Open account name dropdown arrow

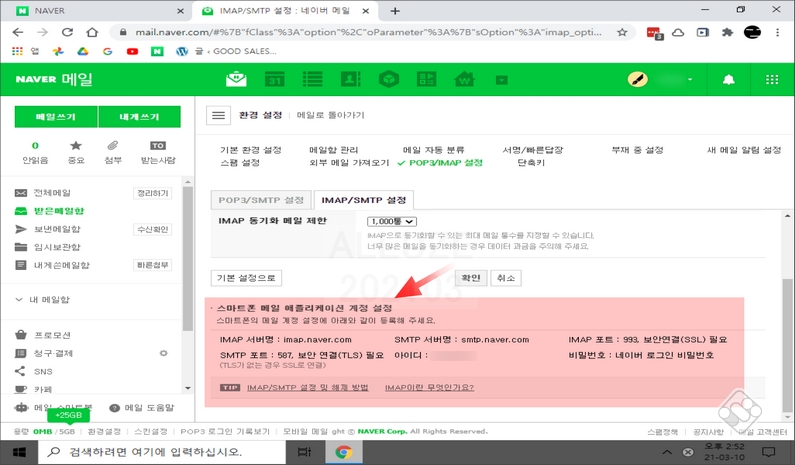[690, 80]
